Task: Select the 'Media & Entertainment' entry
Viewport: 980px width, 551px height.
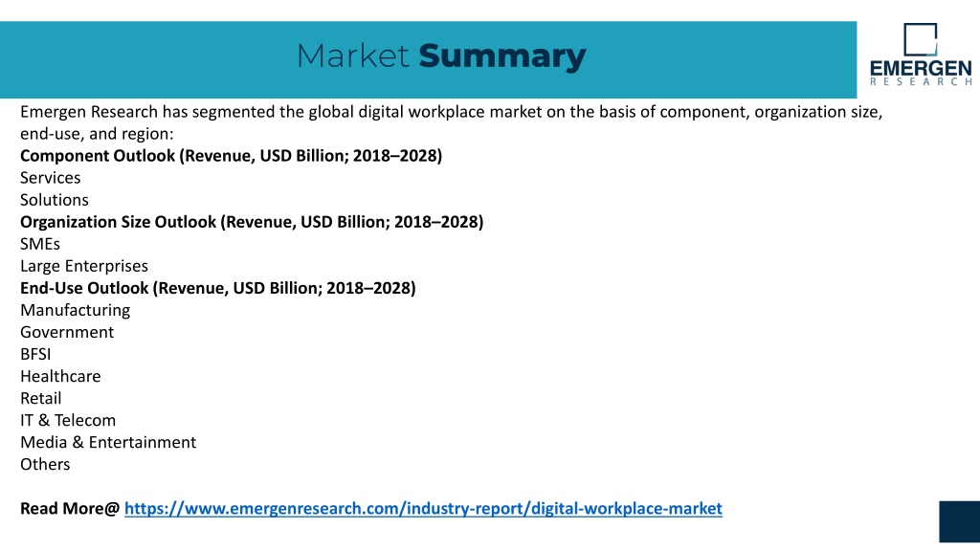Action: [x=108, y=442]
